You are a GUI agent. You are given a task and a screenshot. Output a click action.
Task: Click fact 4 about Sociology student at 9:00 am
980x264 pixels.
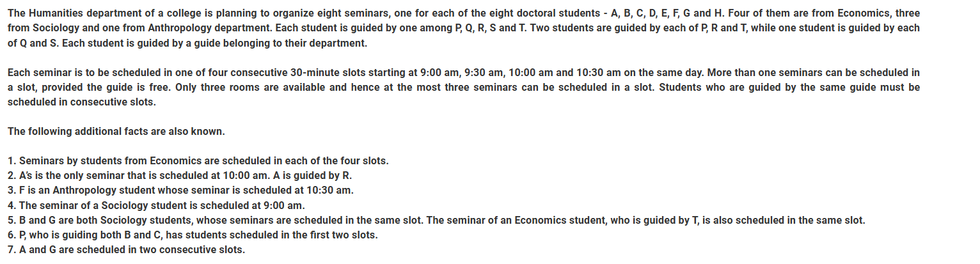[x=156, y=205]
